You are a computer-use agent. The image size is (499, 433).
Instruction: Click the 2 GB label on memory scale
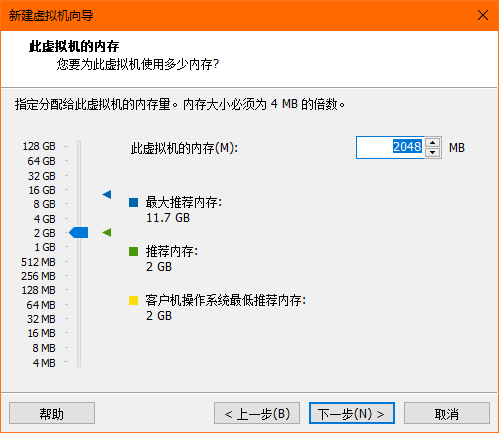click(44, 233)
